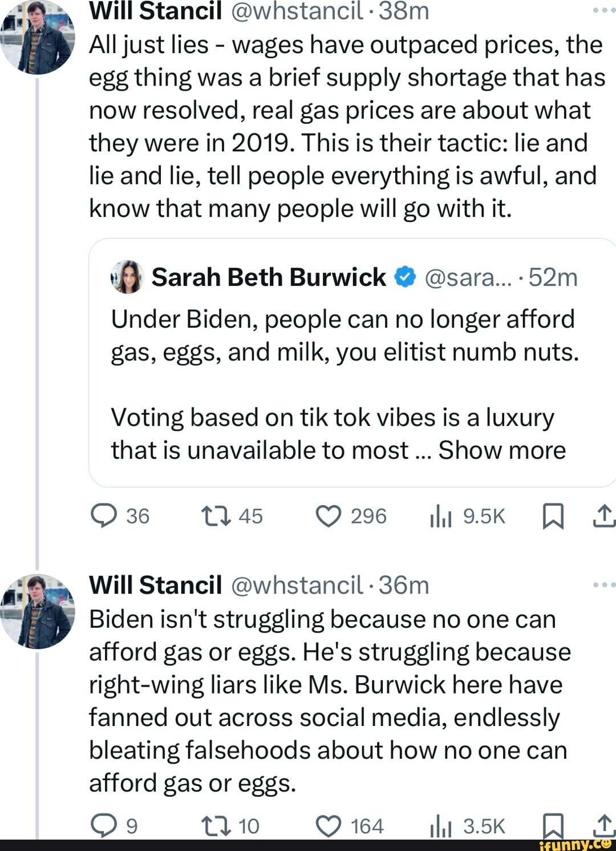Bookmark the first Will Stancil tweet
616x851 pixels.
point(552,517)
